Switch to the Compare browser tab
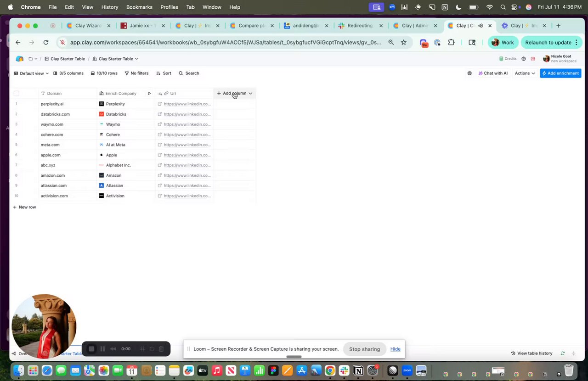This screenshot has height=381, width=588. 251,26
